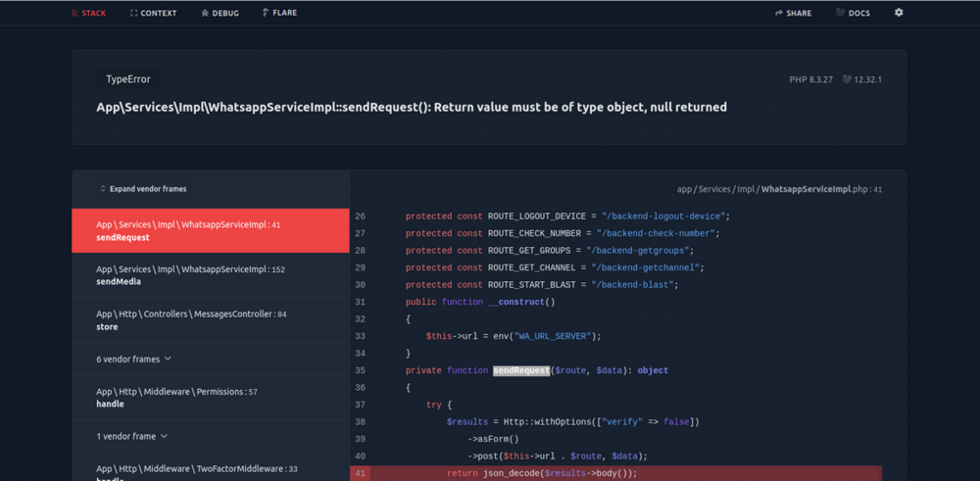Viewport: 980px width, 481px height.
Task: Click the Stack icon in navigation
Action: pos(75,14)
